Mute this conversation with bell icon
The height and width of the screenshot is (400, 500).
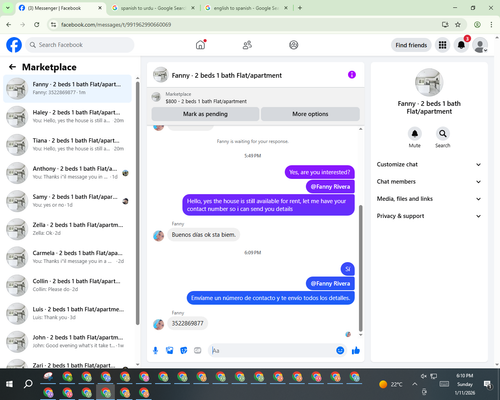pyautogui.click(x=415, y=134)
